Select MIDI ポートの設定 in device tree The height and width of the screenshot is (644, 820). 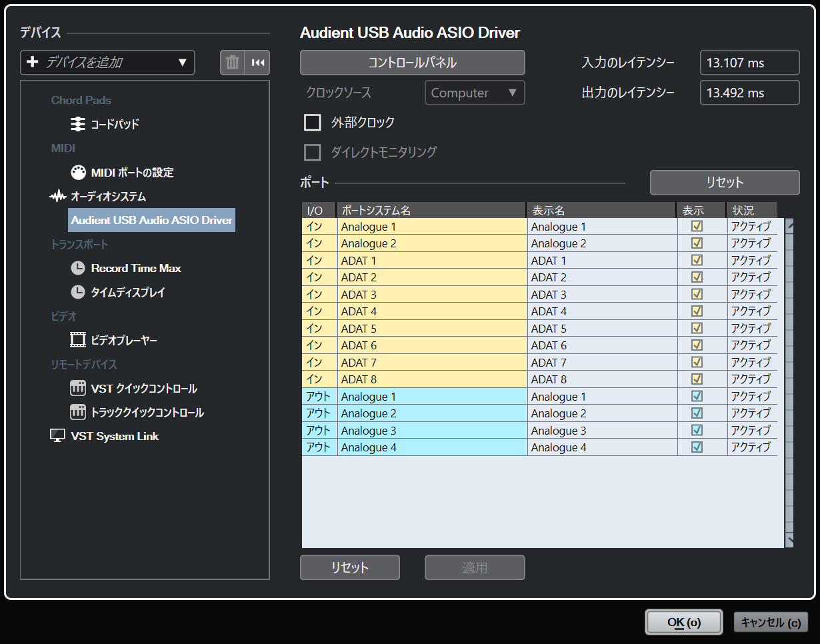(x=133, y=172)
